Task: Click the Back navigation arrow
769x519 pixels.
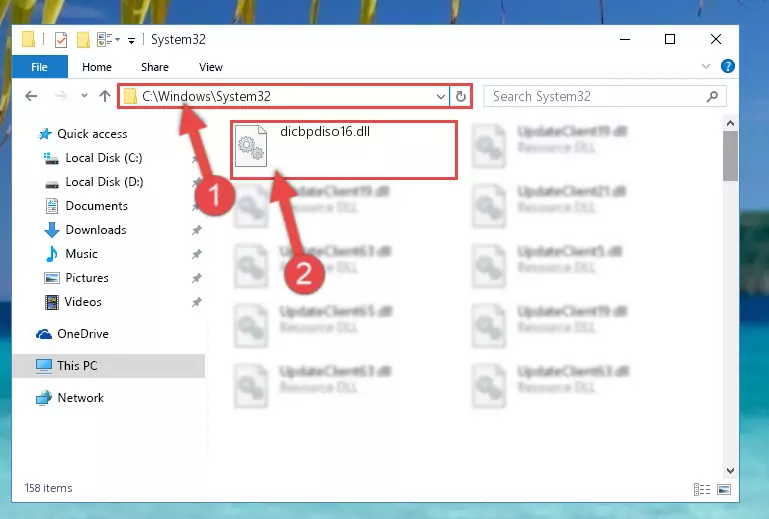Action: [31, 96]
